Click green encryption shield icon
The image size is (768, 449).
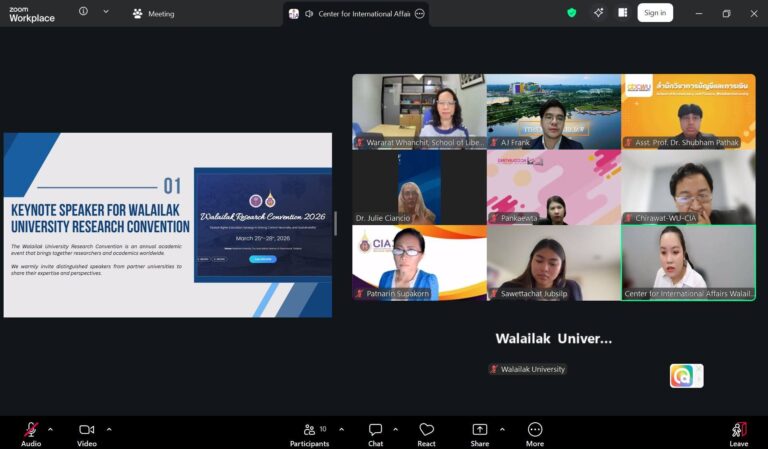572,13
